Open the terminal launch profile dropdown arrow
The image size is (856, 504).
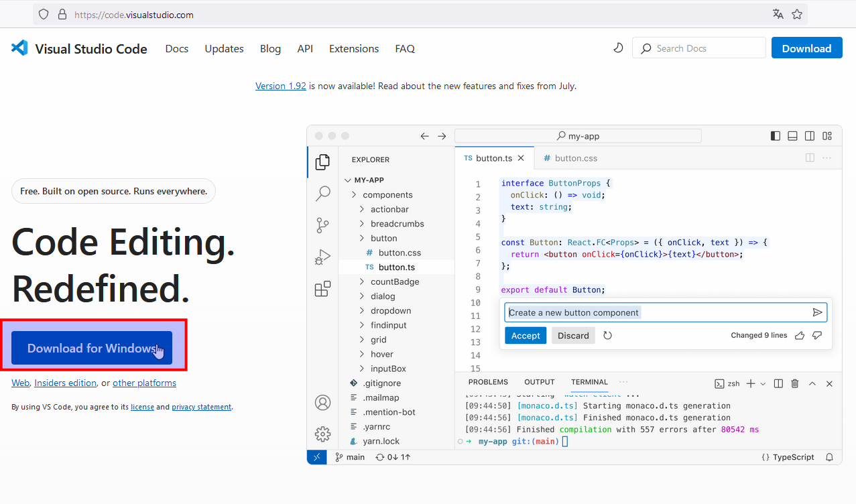tap(763, 384)
